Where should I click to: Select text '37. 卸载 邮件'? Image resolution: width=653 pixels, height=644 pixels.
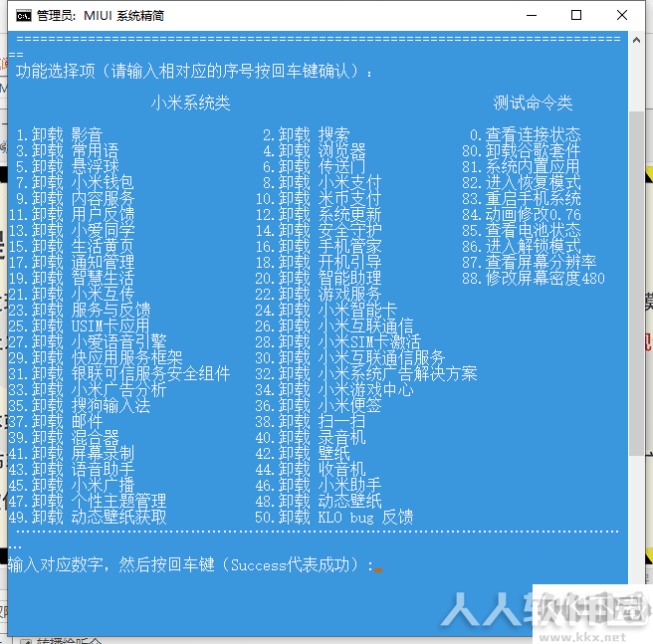click(56, 422)
